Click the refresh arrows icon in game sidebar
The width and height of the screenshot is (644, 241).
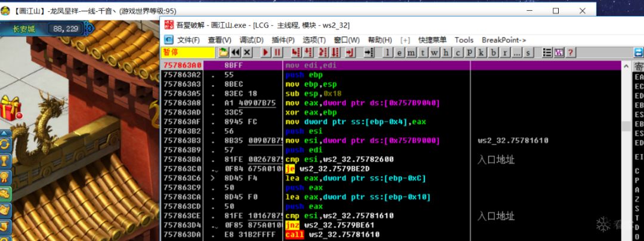(x=5, y=144)
